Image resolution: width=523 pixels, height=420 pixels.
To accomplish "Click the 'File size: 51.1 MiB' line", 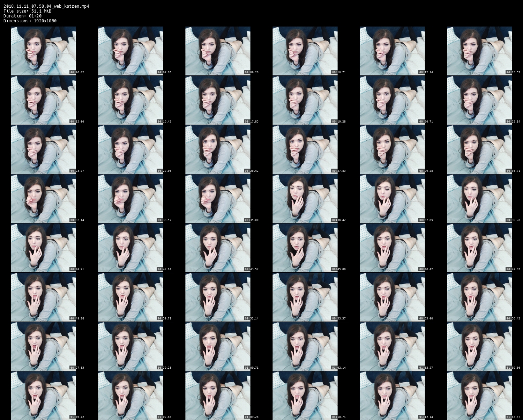I will [28, 11].
